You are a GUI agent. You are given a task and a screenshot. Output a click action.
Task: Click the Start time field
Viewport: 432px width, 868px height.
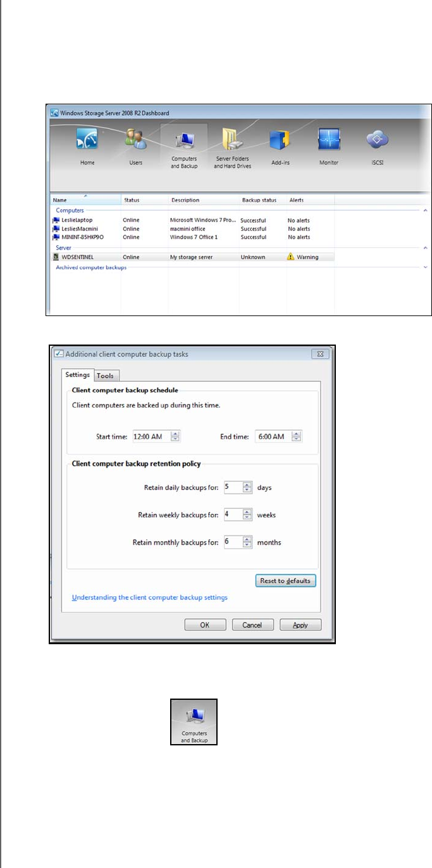pyautogui.click(x=152, y=436)
